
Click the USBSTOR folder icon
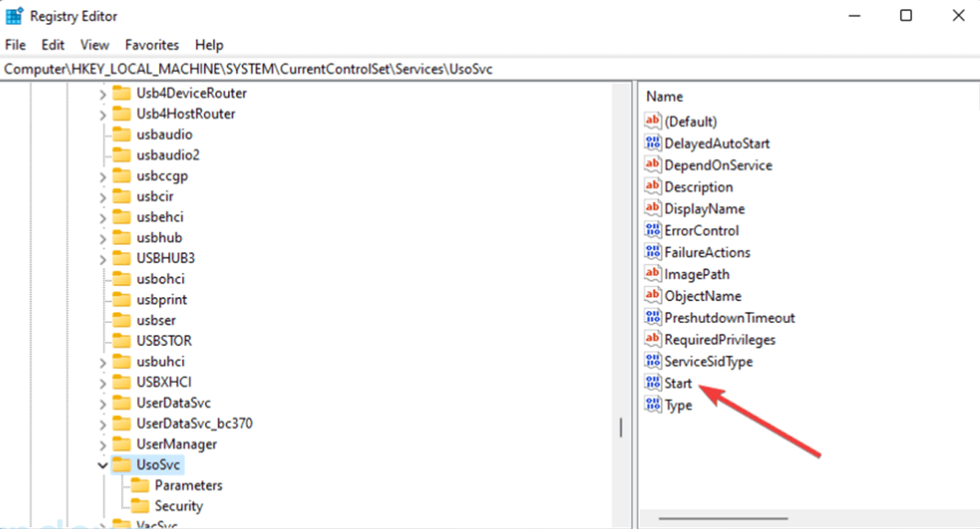[x=121, y=340]
